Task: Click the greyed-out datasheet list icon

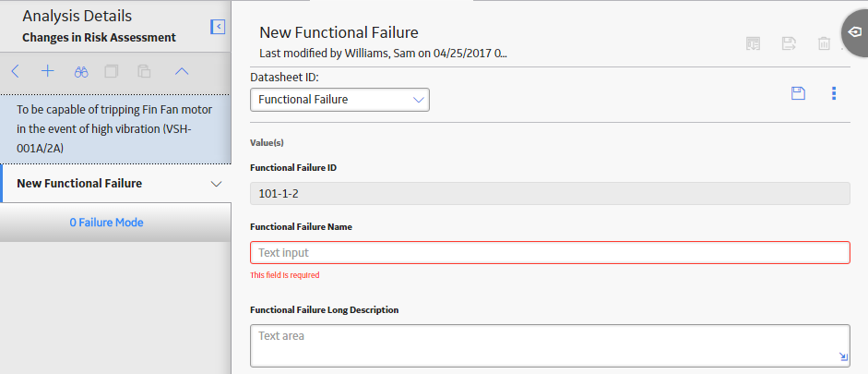Action: click(753, 43)
